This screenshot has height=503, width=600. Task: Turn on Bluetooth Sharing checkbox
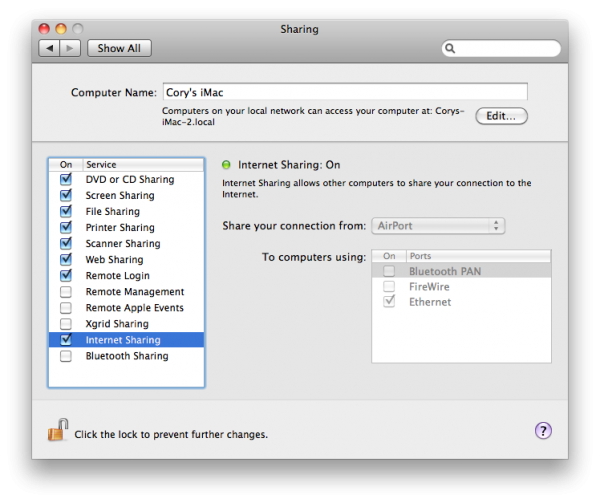(x=66, y=356)
